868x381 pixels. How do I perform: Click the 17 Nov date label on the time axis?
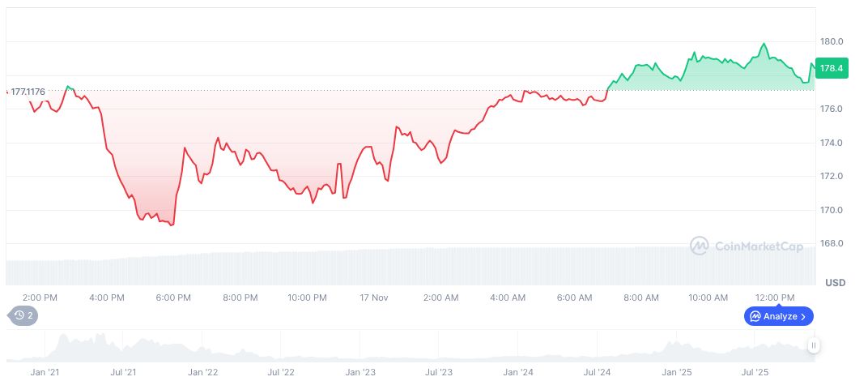pos(373,298)
